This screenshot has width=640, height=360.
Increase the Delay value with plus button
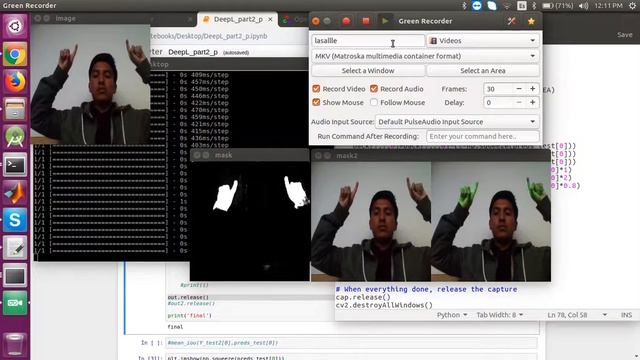point(533,102)
